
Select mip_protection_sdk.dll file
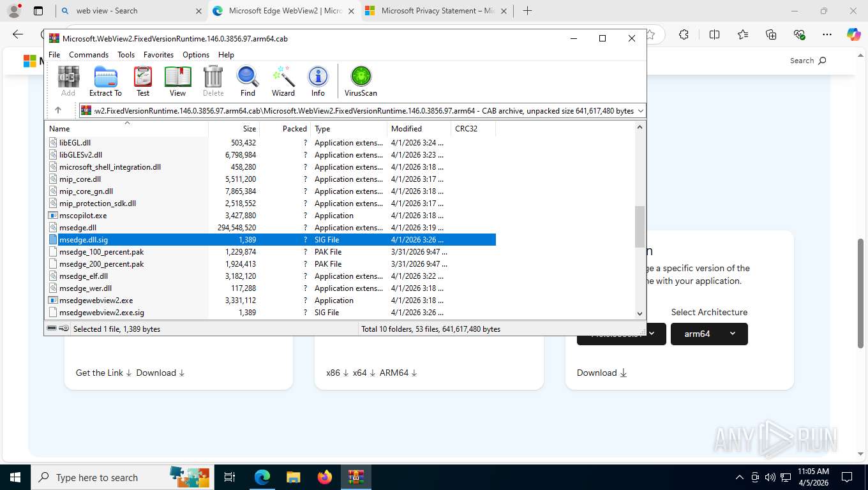(271, 204)
